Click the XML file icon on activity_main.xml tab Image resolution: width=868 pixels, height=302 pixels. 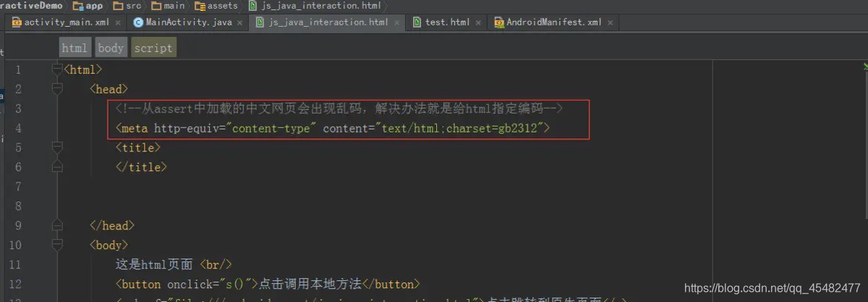17,22
